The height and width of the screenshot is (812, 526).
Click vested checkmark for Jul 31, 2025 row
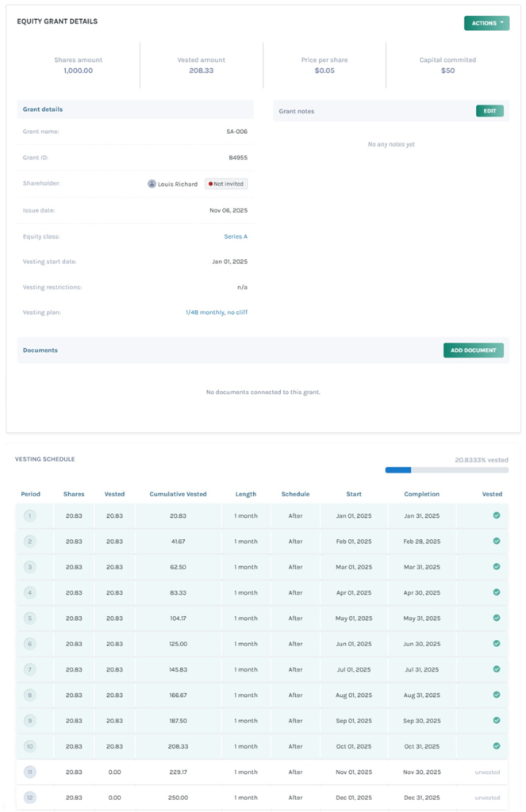click(497, 669)
